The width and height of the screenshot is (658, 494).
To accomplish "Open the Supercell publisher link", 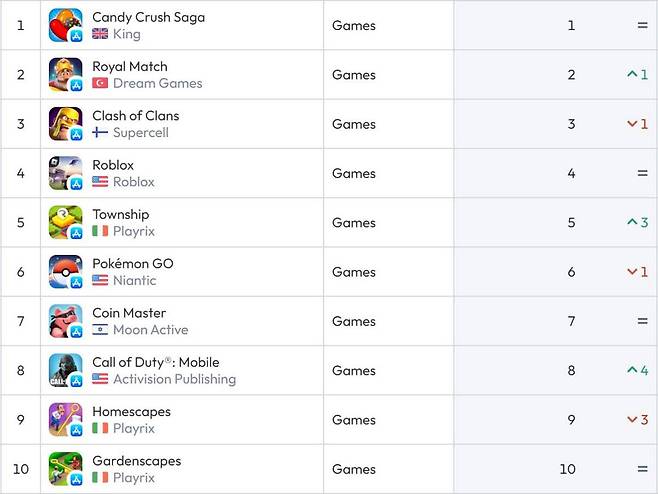I will tap(140, 133).
